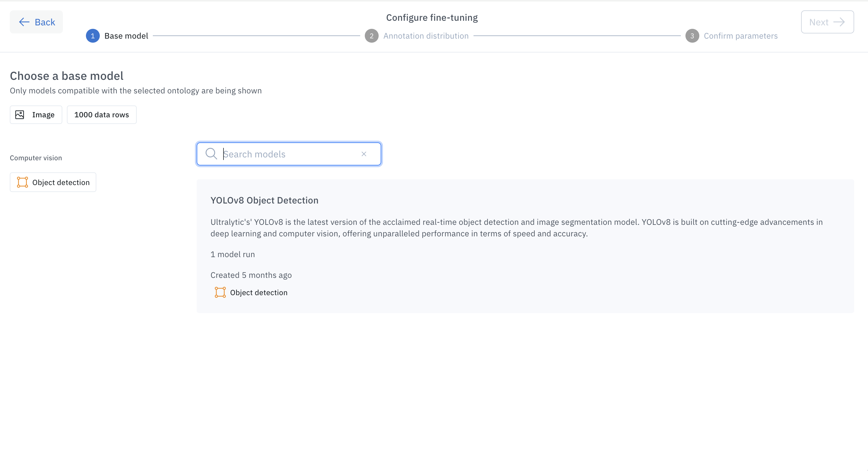Viewport: 868px width, 471px height.
Task: Click the left arrow icon in Back
Action: tap(24, 22)
